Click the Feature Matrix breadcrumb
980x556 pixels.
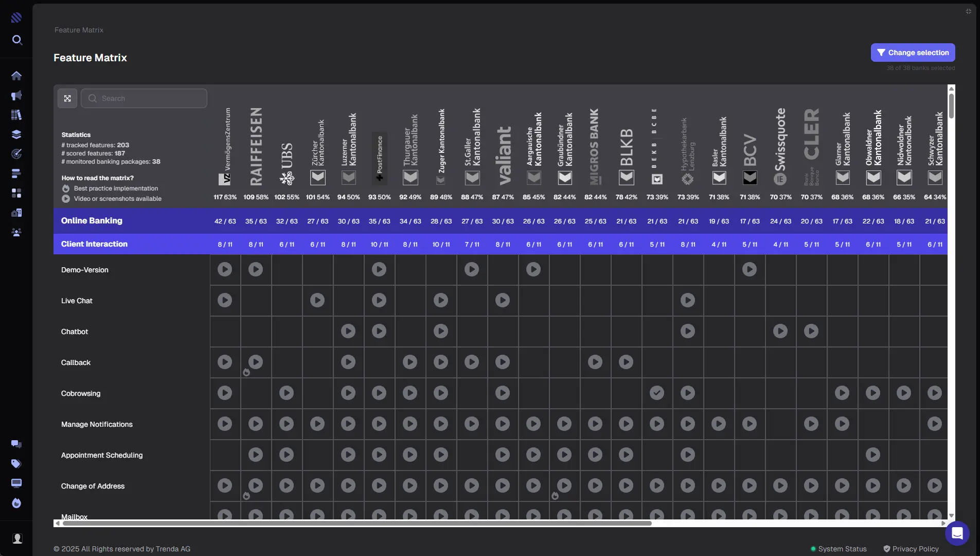(79, 30)
